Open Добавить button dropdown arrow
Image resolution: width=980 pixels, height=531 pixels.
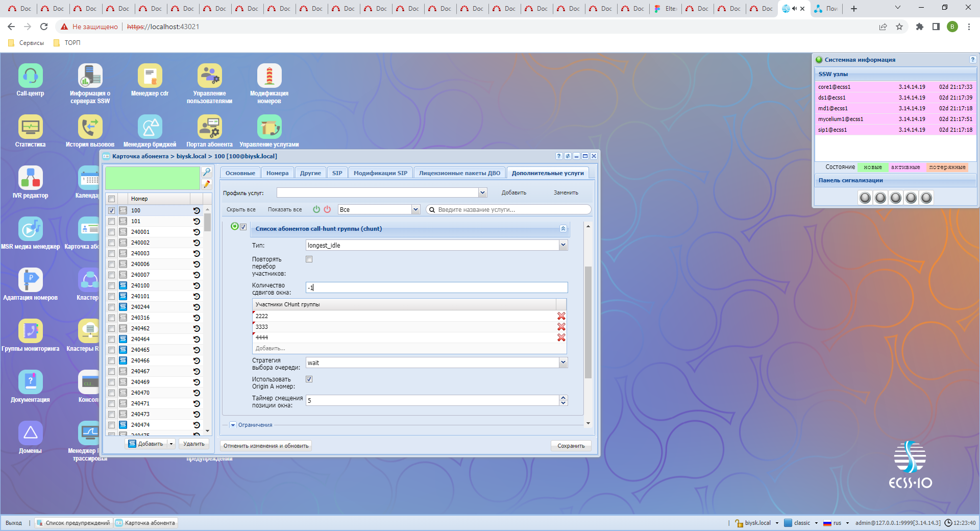[171, 444]
